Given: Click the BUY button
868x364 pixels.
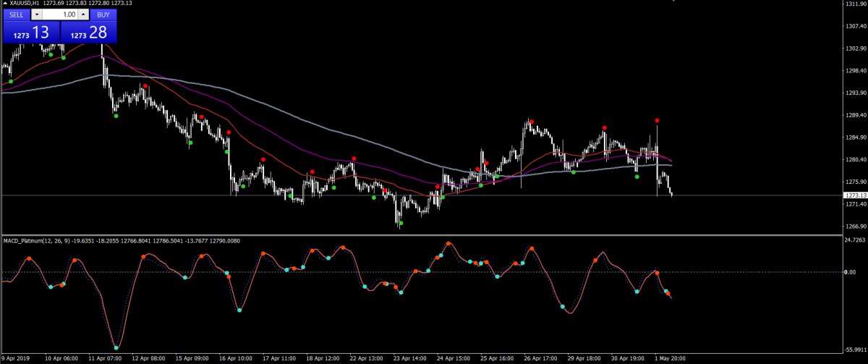Looking at the screenshot, I should click(x=103, y=14).
